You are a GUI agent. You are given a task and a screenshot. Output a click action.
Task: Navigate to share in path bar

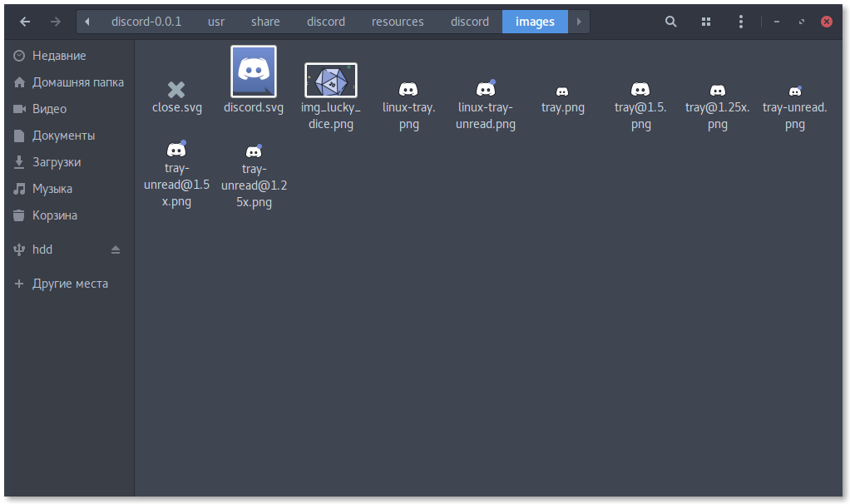(x=265, y=22)
